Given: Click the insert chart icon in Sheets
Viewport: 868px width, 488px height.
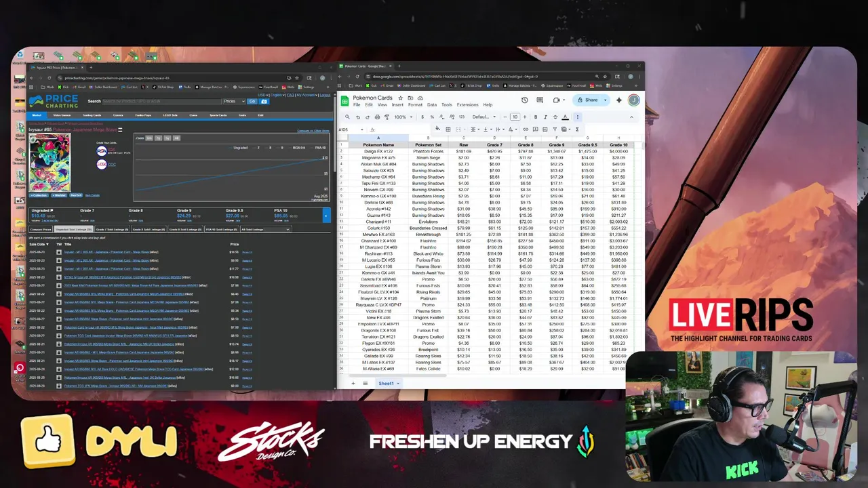Looking at the screenshot, I should click(545, 129).
